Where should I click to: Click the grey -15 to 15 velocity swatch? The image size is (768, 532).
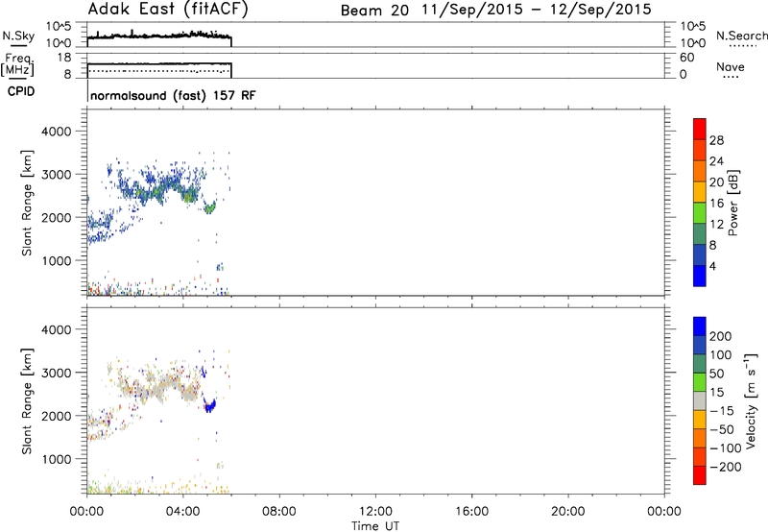click(x=700, y=401)
